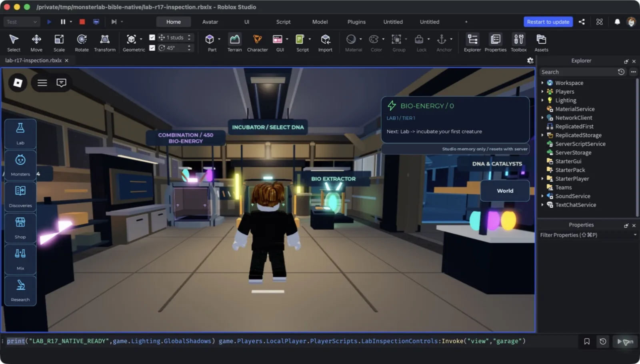
Task: Open the Test mode dropdown
Action: coord(22,22)
